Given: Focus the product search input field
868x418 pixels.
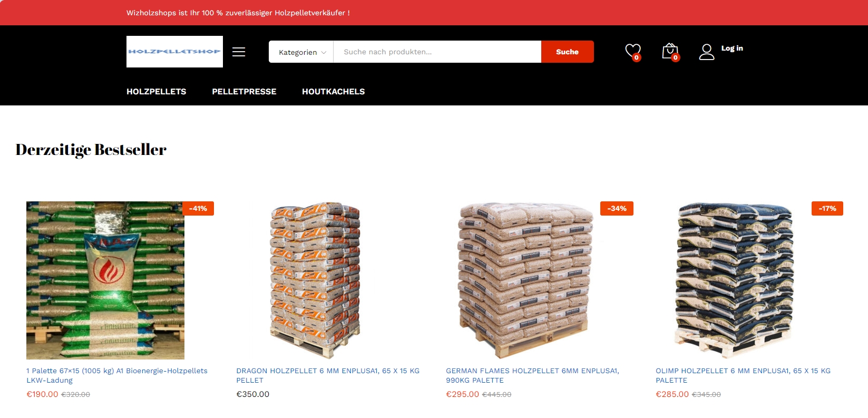Looking at the screenshot, I should click(x=437, y=52).
